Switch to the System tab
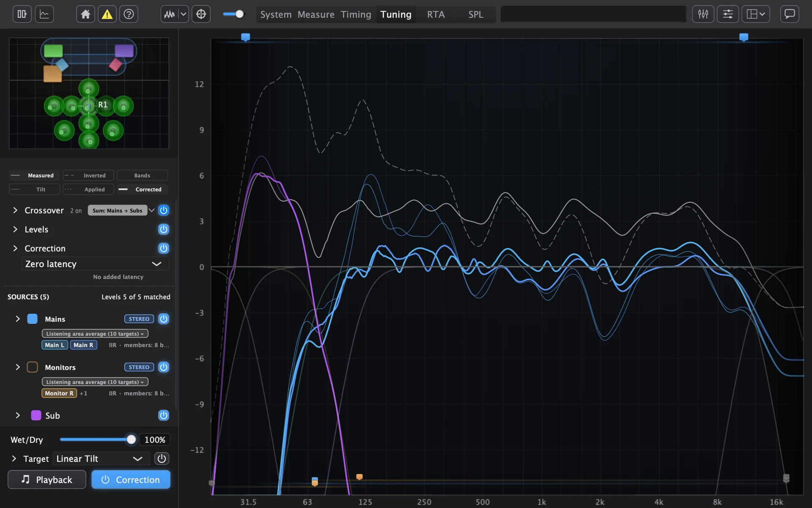The width and height of the screenshot is (812, 508). click(276, 14)
